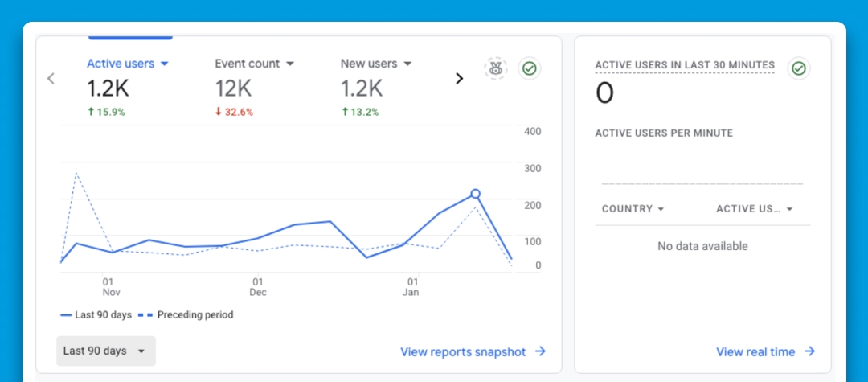Open the ACTIVE US... column dropdown in realtime card
Viewport: 868px width, 382px height.
(790, 209)
